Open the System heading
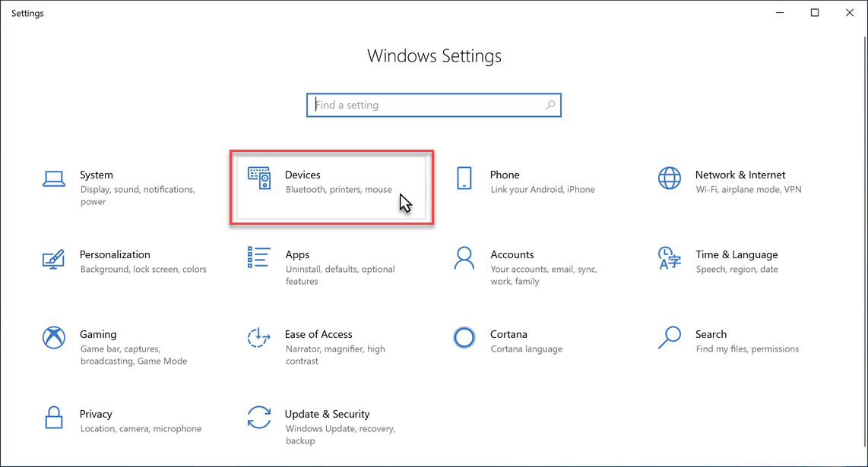The width and height of the screenshot is (868, 467). [x=97, y=175]
